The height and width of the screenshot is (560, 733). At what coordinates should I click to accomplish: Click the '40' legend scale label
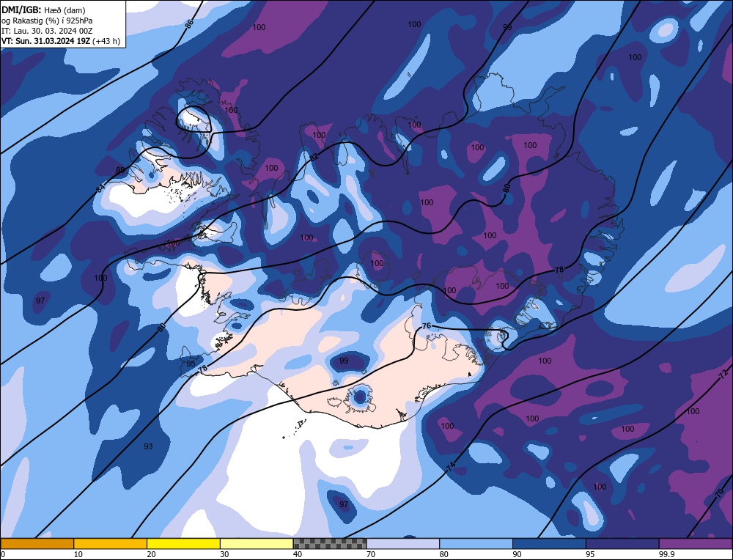[x=298, y=554]
